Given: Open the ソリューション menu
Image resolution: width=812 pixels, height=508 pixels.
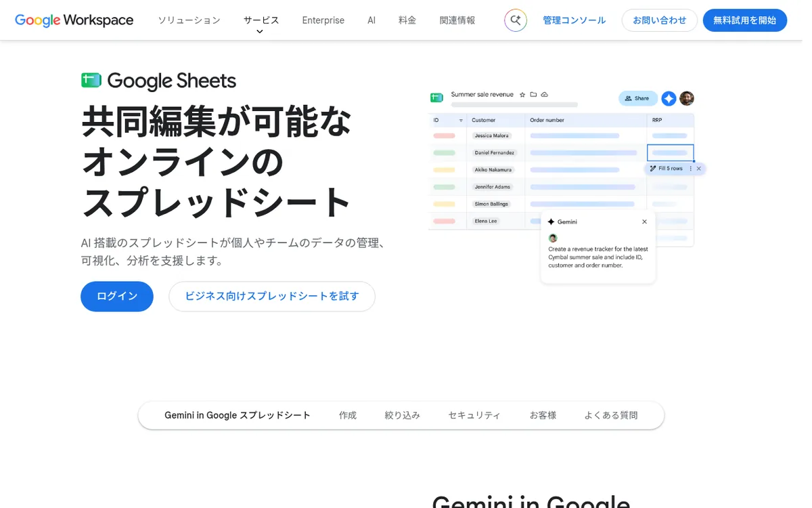Looking at the screenshot, I should 189,20.
